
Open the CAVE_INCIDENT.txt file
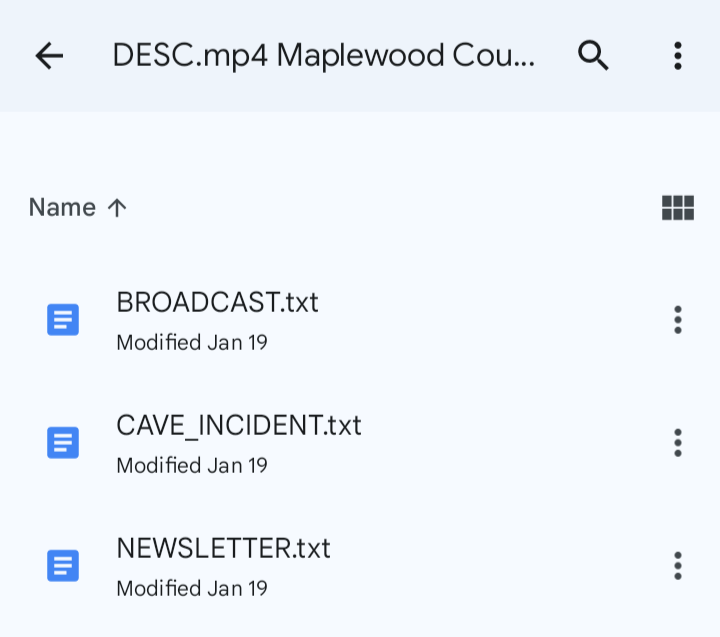(238, 426)
